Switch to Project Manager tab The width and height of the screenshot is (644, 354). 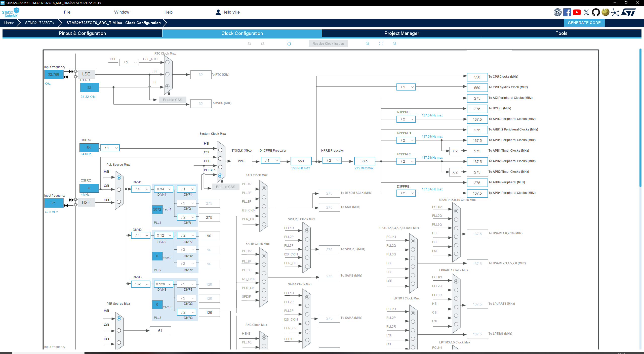[402, 33]
